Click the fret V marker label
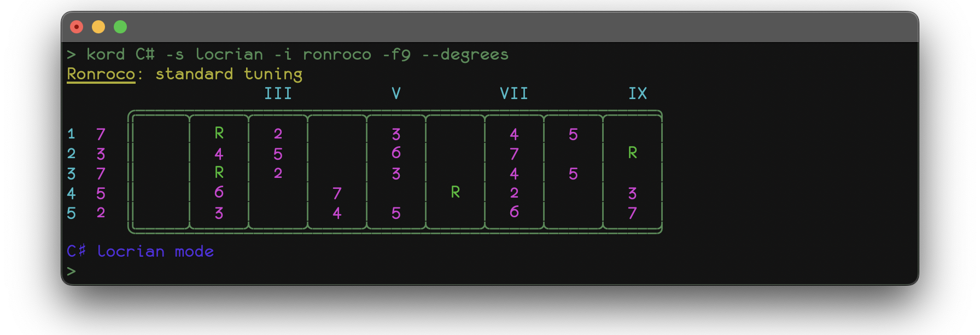The height and width of the screenshot is (335, 980). click(396, 94)
